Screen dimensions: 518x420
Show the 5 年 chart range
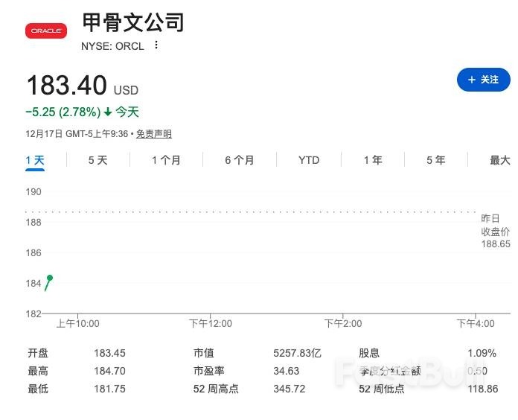[x=435, y=160]
